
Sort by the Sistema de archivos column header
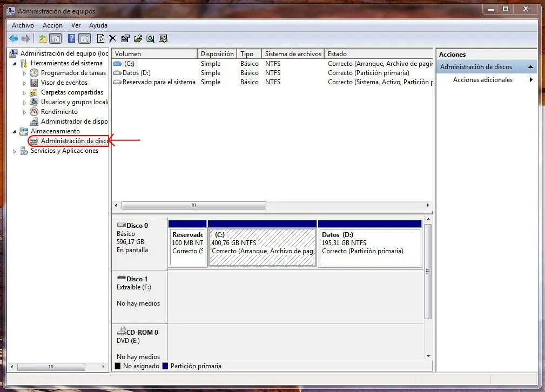[293, 54]
